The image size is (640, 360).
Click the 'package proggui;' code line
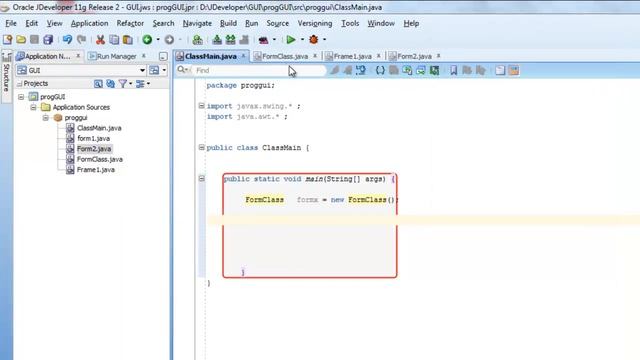point(240,85)
